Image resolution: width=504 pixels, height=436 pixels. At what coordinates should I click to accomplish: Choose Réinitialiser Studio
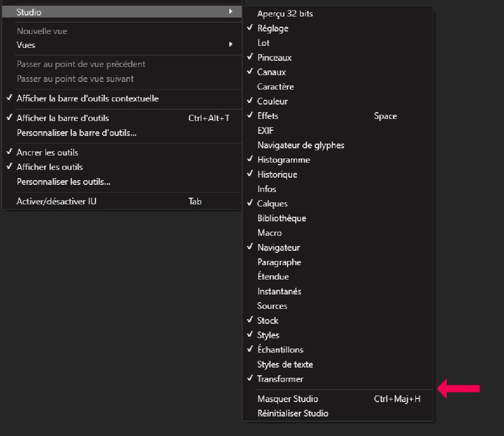(x=338, y=414)
